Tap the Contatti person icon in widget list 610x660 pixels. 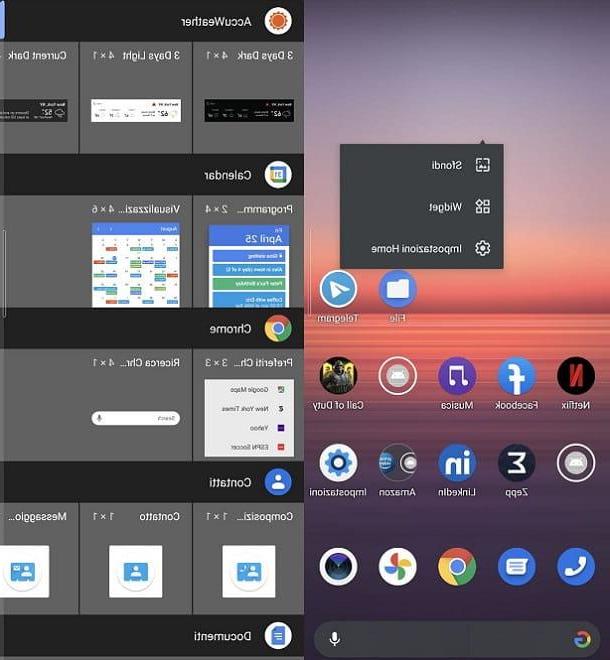click(x=278, y=482)
